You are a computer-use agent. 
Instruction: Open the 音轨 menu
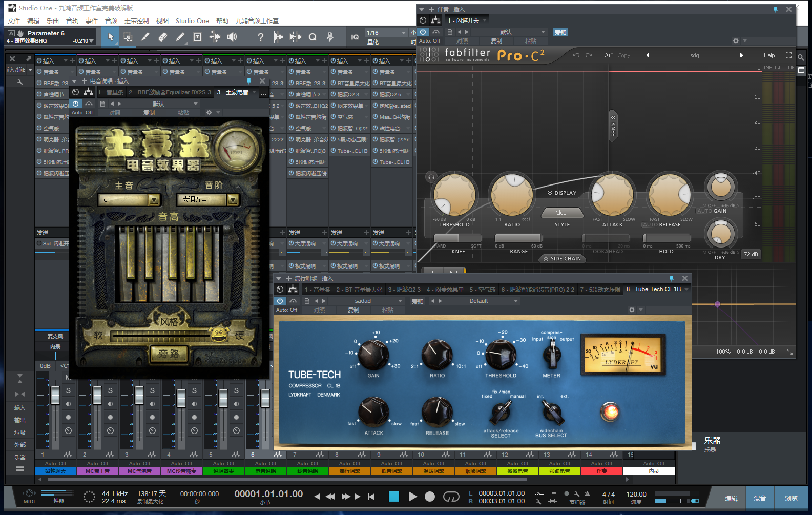click(72, 21)
